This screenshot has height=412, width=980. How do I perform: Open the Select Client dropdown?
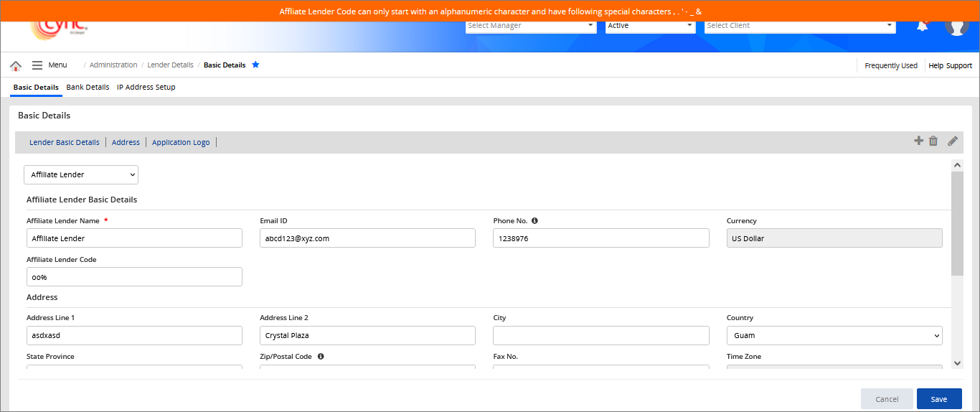(x=799, y=26)
